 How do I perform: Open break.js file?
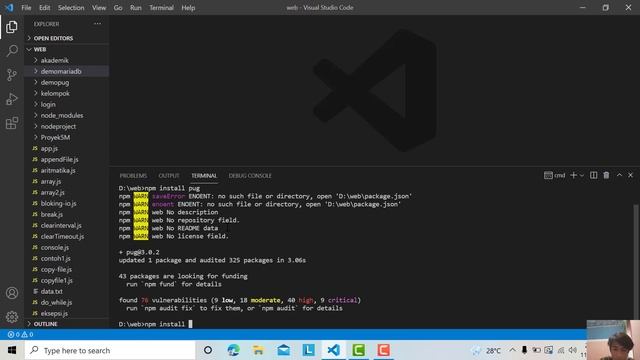pos(67,214)
